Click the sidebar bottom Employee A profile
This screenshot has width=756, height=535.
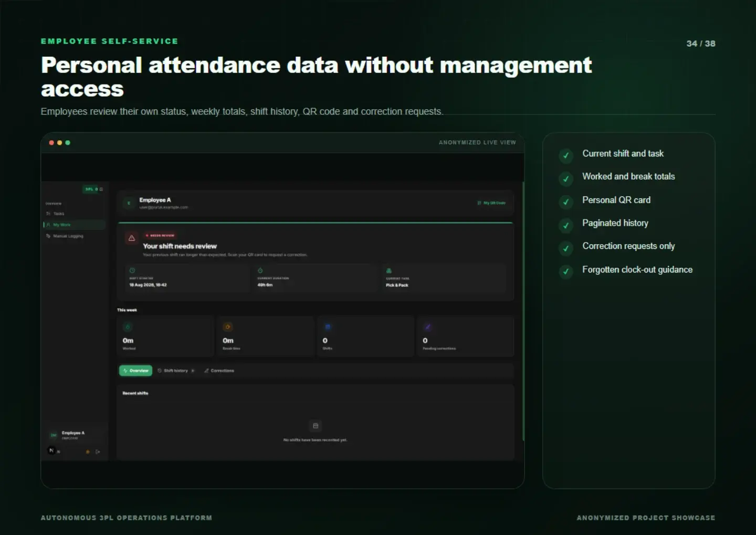(74, 435)
